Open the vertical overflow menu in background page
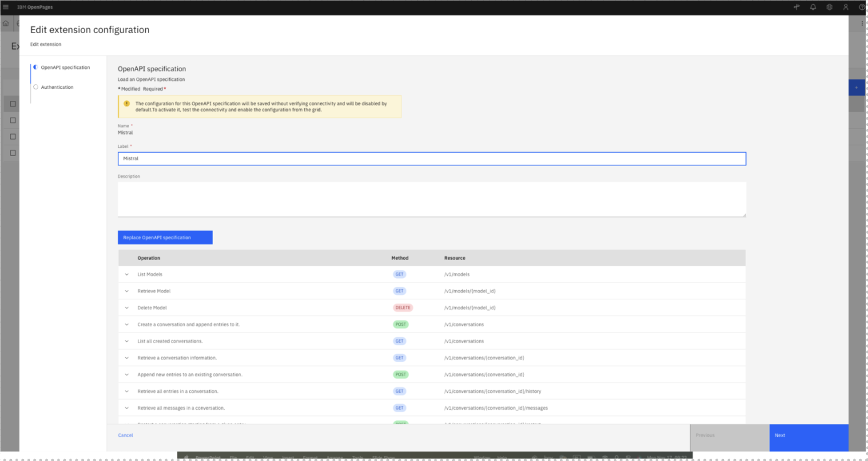 862,23
